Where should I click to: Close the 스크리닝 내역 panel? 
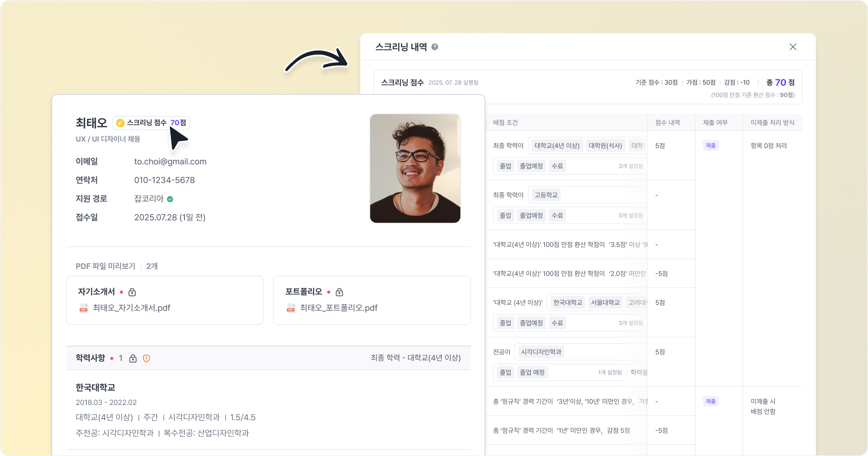pyautogui.click(x=793, y=47)
